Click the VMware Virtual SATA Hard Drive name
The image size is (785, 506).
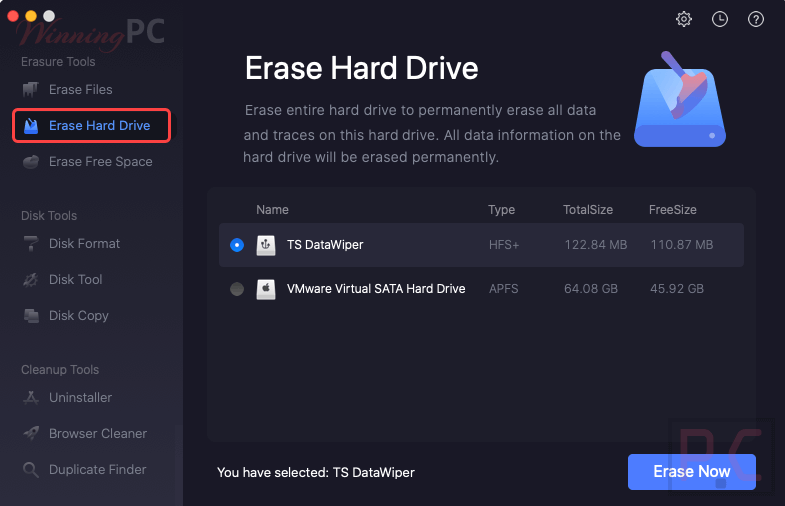376,289
